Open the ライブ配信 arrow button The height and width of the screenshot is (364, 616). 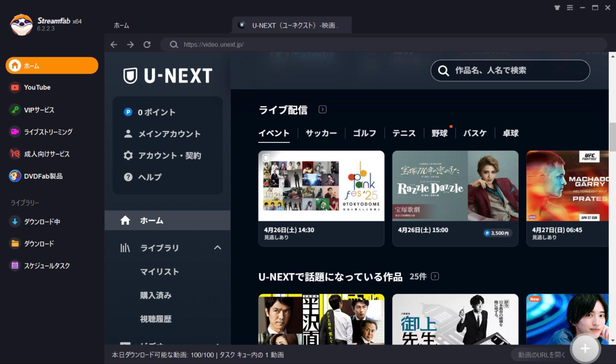tap(322, 109)
